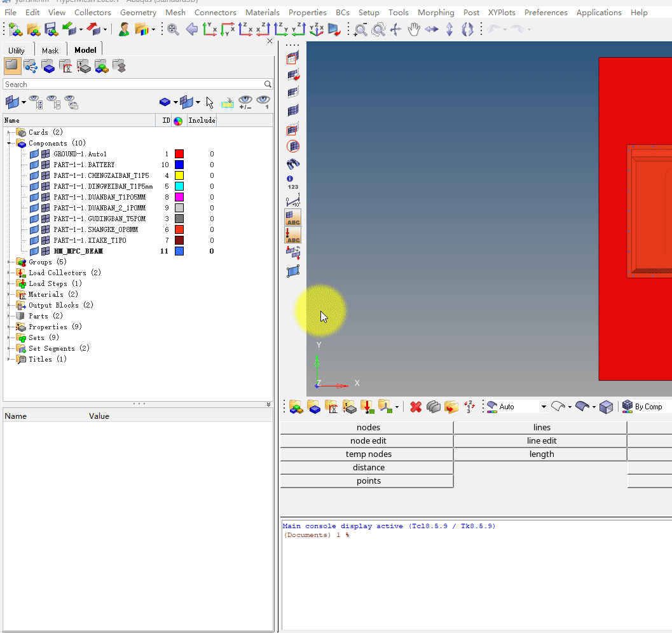
Task: Click the 'distance' panel button
Action: (368, 467)
